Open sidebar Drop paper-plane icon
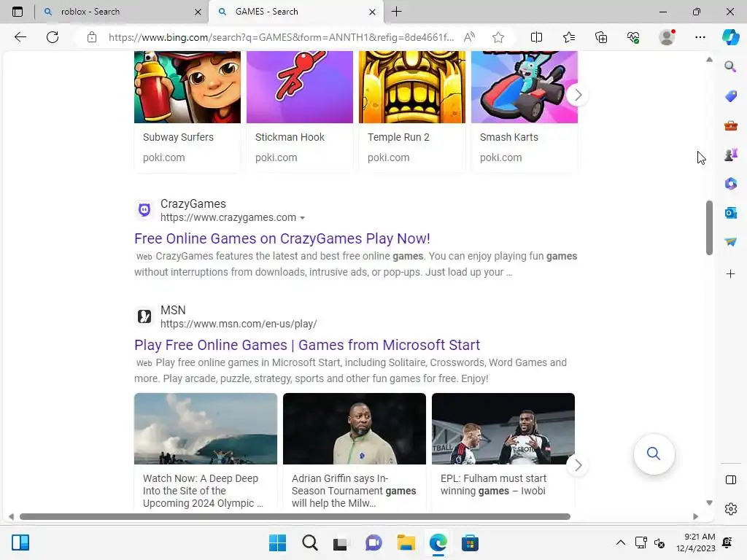This screenshot has height=560, width=747. (730, 242)
